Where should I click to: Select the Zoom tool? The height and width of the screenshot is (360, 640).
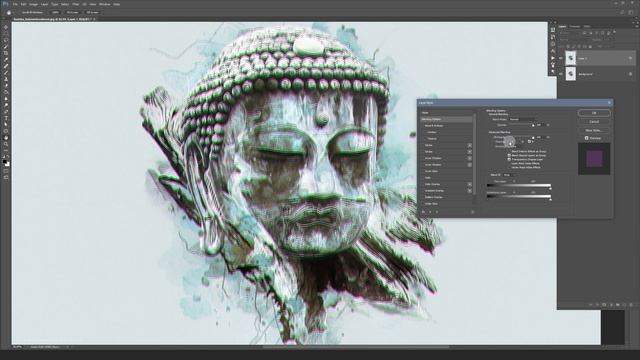click(6, 144)
